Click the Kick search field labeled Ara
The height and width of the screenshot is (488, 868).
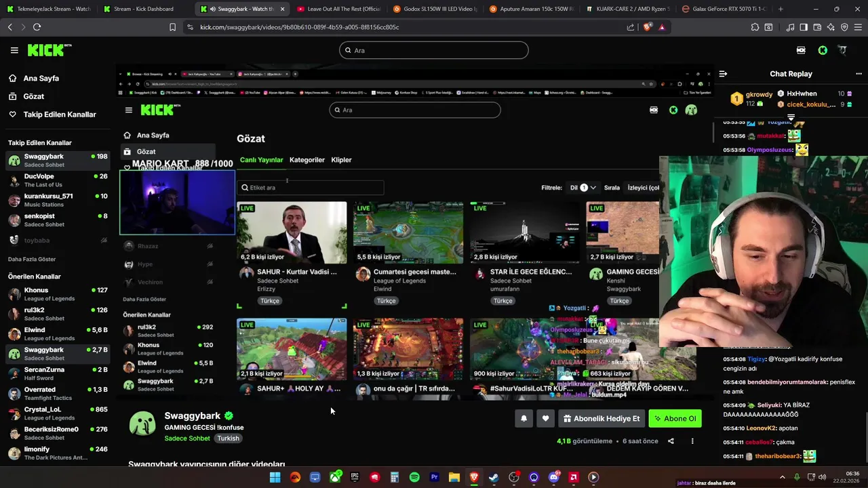pos(434,50)
